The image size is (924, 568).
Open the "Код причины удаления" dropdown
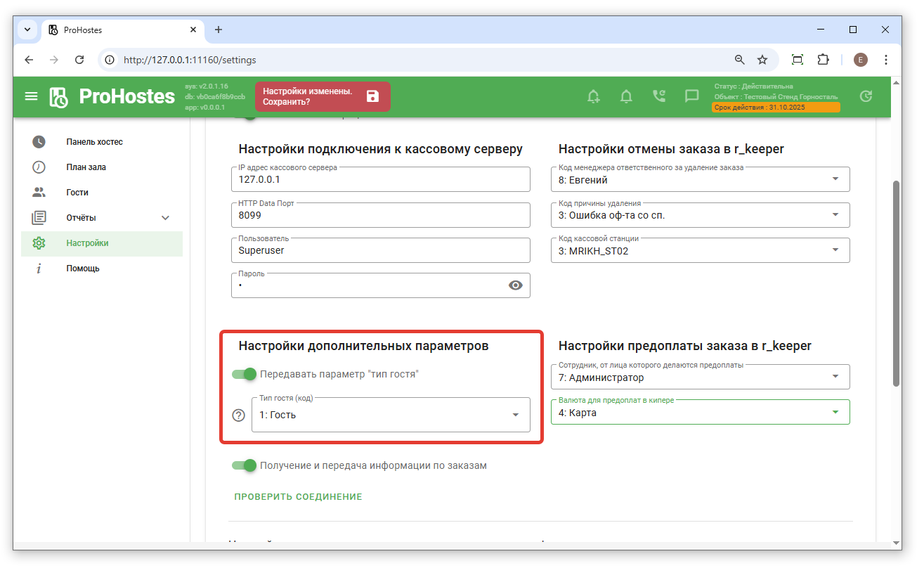tap(700, 215)
